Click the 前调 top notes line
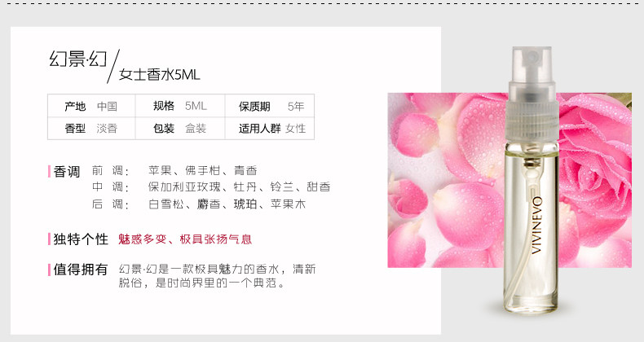This screenshot has height=342, width=644. [x=174, y=170]
